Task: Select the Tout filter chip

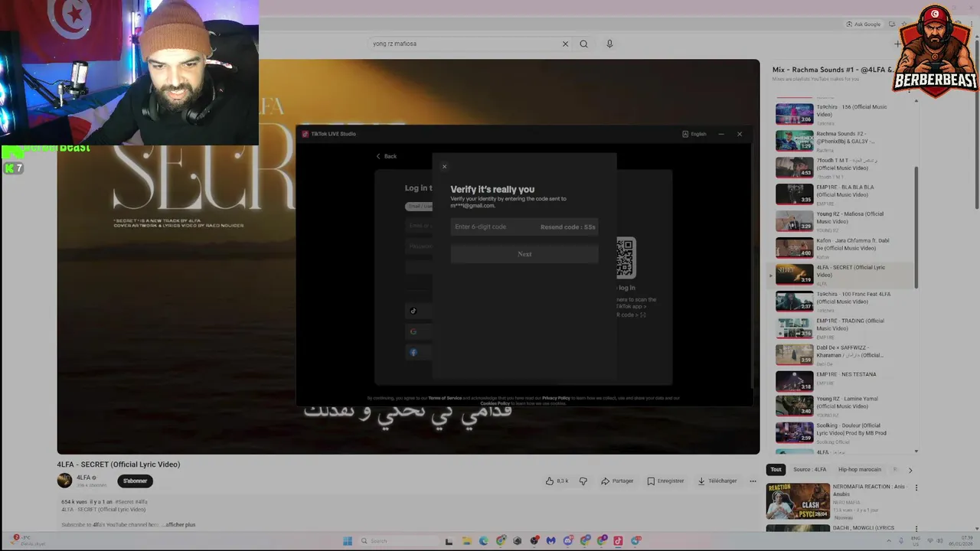Action: coord(776,469)
